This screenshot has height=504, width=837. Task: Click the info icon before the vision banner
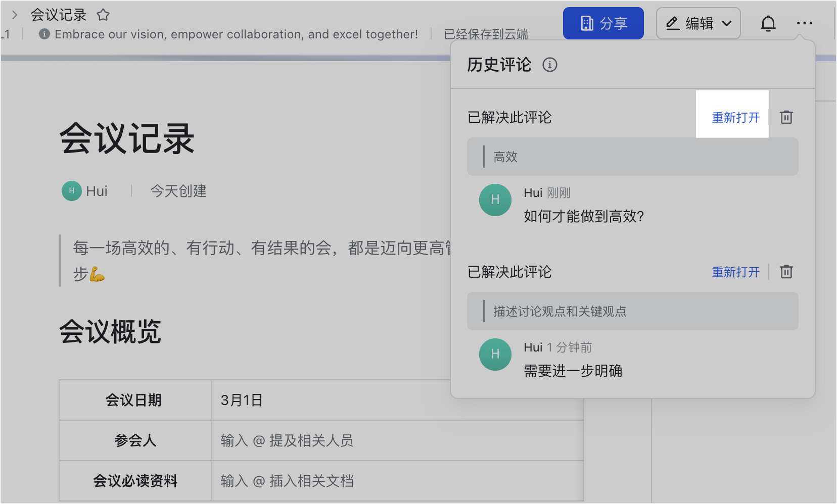click(x=43, y=34)
